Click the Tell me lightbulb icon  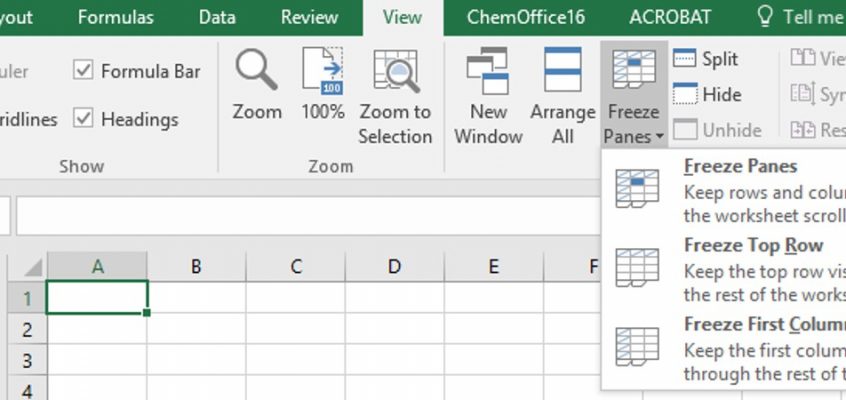click(765, 17)
